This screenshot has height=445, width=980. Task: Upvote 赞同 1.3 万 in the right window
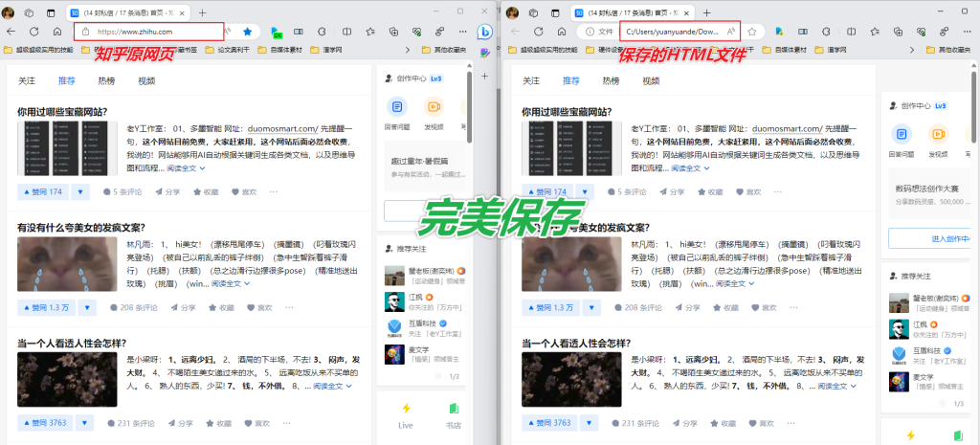coord(551,307)
